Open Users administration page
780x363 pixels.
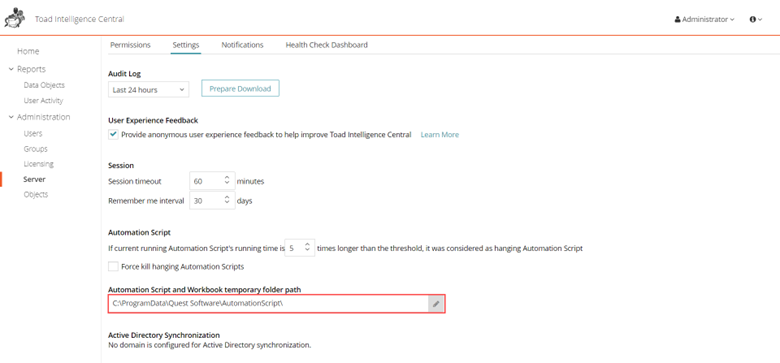point(33,133)
